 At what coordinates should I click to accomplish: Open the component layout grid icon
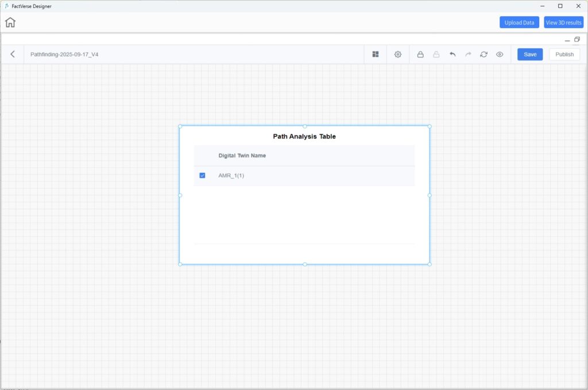pyautogui.click(x=376, y=54)
